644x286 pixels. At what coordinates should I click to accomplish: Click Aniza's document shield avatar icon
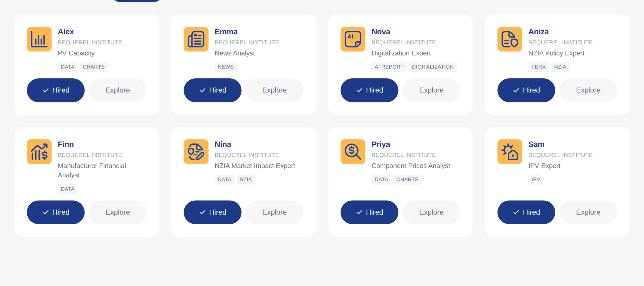click(510, 39)
